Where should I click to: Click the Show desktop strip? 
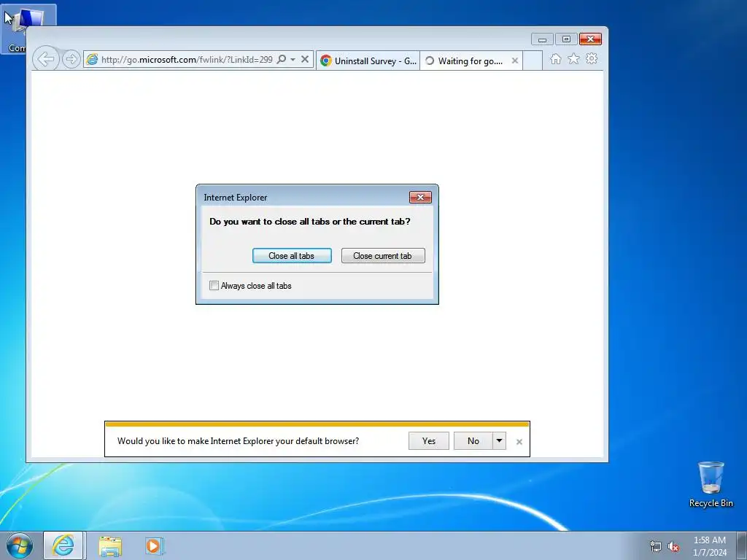pos(742,545)
